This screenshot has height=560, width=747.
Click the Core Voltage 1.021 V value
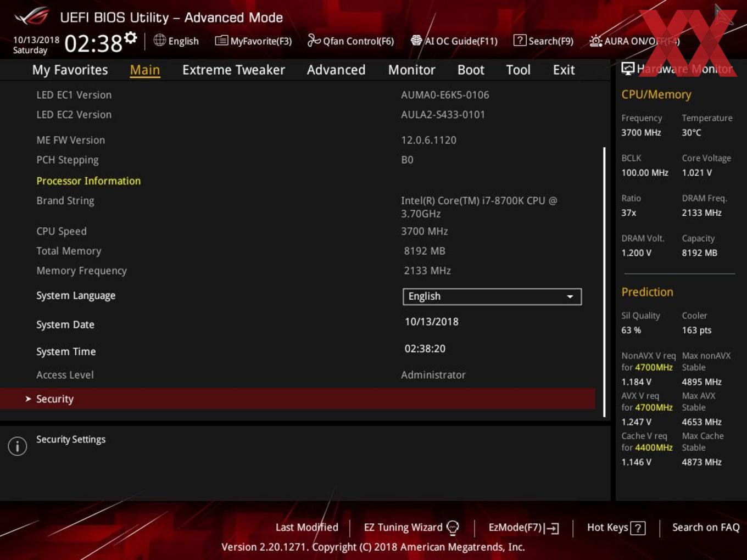(697, 172)
